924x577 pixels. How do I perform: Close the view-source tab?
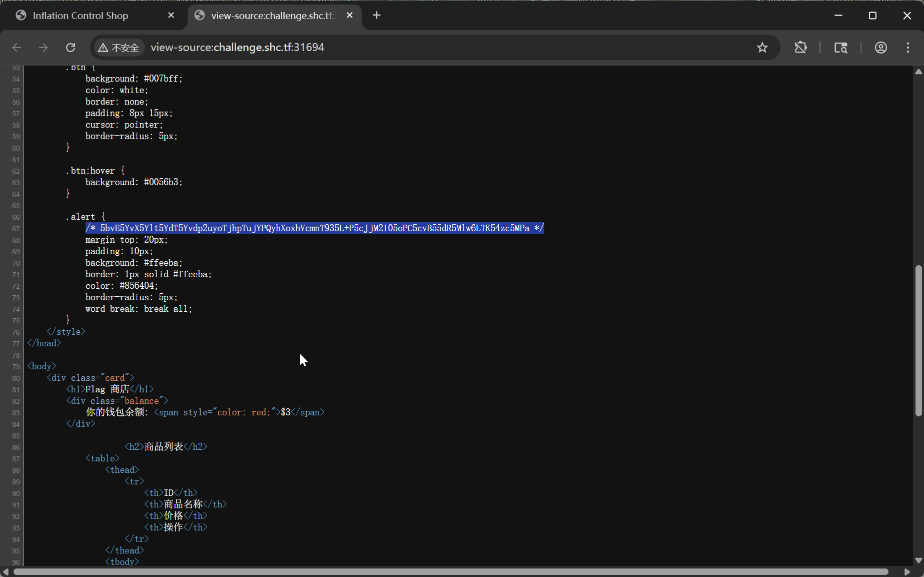(x=350, y=16)
